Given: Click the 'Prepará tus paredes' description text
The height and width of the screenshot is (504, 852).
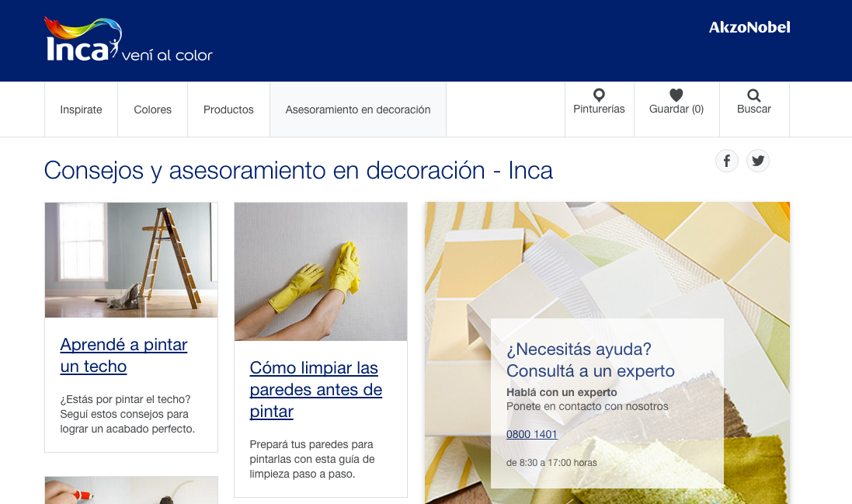Looking at the screenshot, I should pos(312,459).
